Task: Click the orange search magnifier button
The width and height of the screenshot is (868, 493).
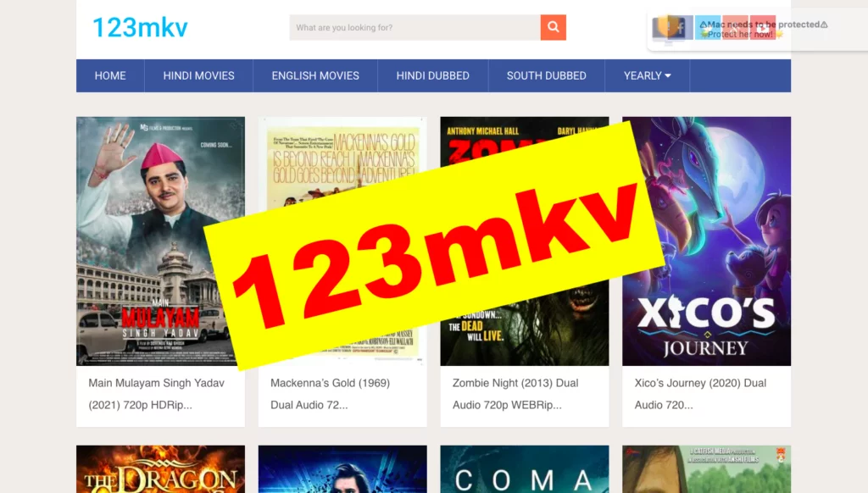Action: (553, 27)
